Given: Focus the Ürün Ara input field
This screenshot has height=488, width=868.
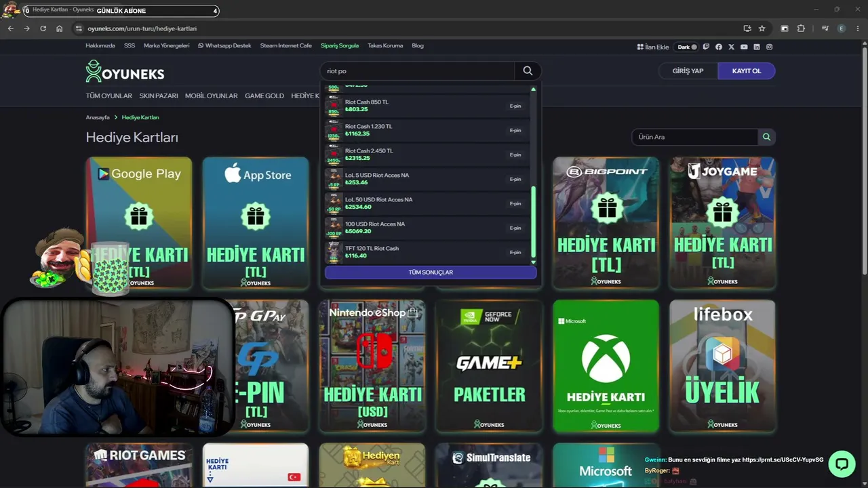Looking at the screenshot, I should 694,137.
